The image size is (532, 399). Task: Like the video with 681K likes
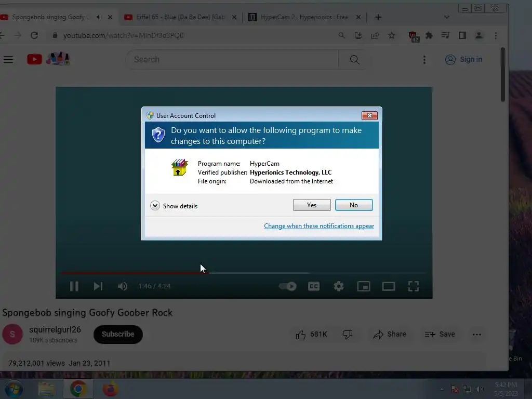click(x=311, y=335)
